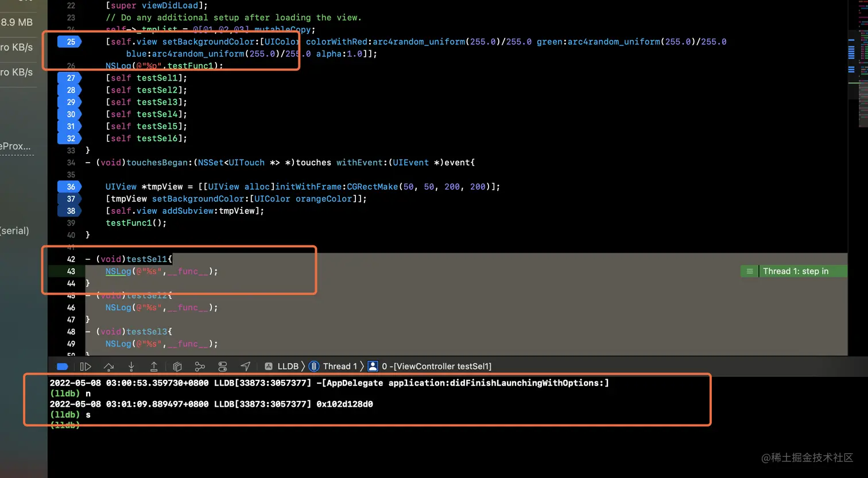
Task: Open the LLDB process jump bar item
Action: tap(281, 367)
